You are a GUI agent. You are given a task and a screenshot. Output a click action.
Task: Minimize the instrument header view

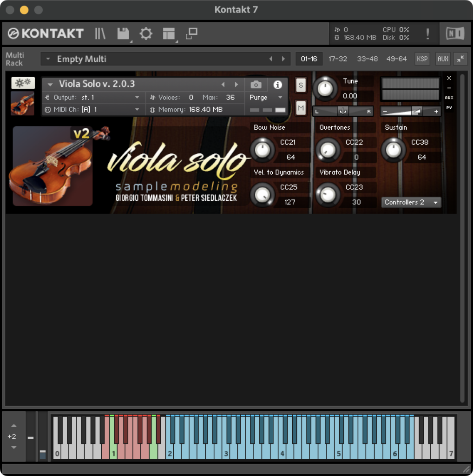(x=449, y=88)
